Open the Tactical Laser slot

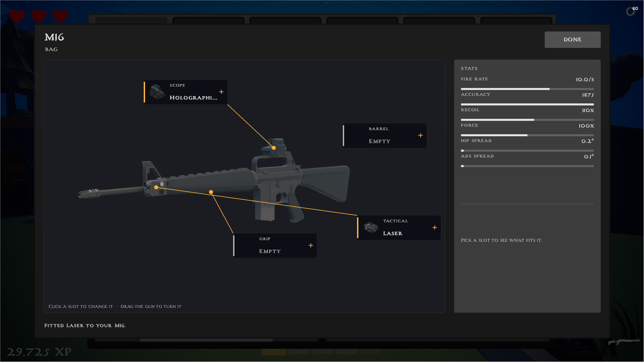tap(399, 228)
